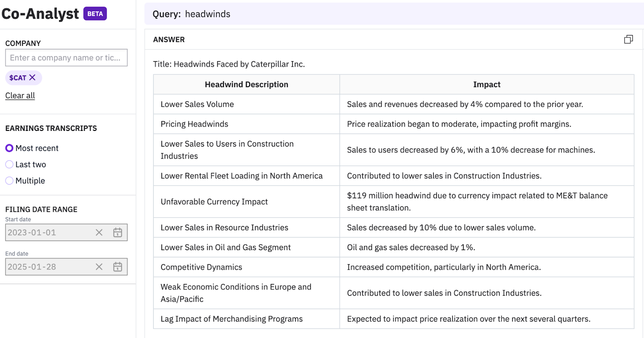Click the Clear all link
The width and height of the screenshot is (644, 338).
point(20,95)
